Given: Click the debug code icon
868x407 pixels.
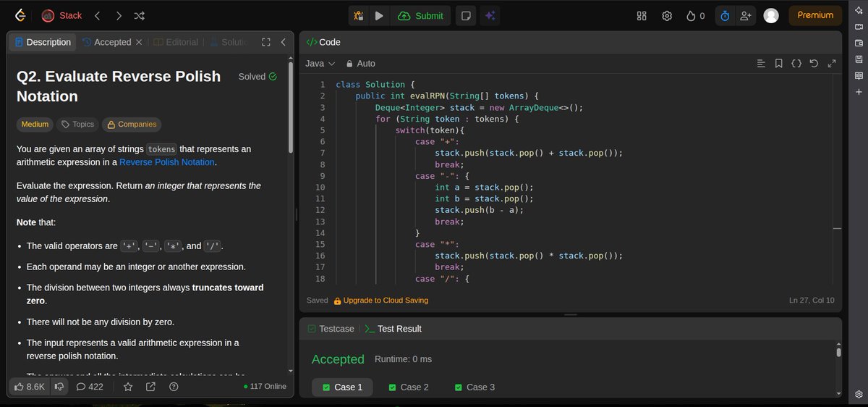Looking at the screenshot, I should click(359, 16).
